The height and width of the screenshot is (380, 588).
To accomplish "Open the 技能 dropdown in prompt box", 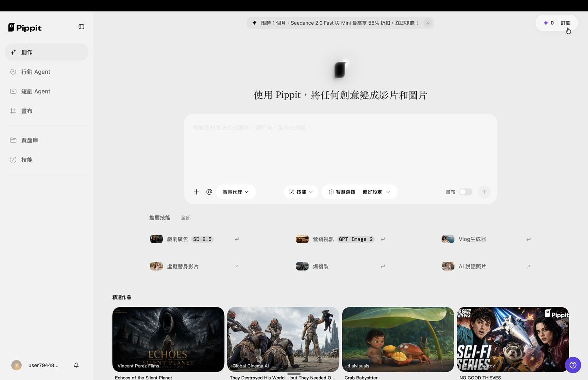I will pyautogui.click(x=301, y=192).
